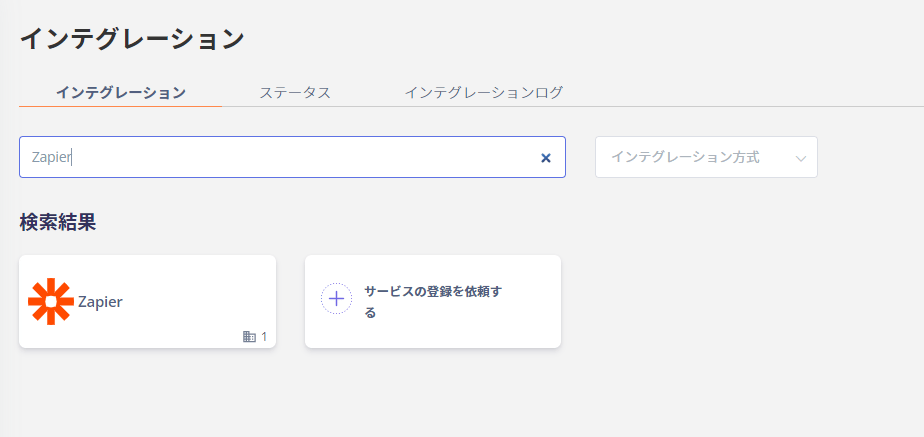Screen dimensions: 924x437
Task: Open the インテグレーション方式 dropdown
Action: (x=706, y=157)
